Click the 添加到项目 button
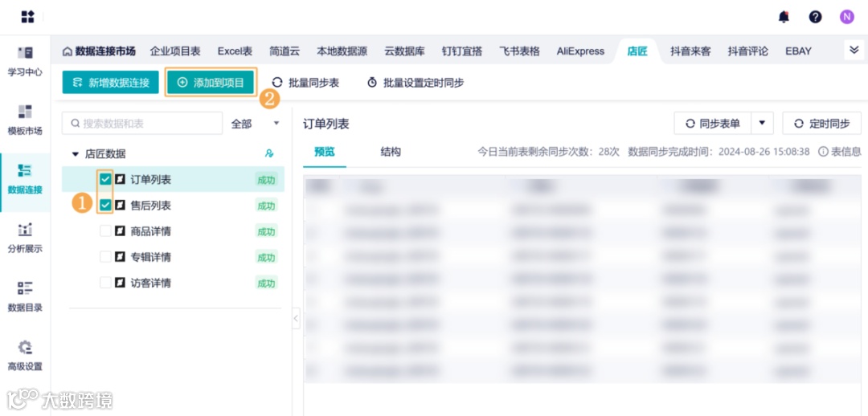The image size is (868, 416). (211, 83)
